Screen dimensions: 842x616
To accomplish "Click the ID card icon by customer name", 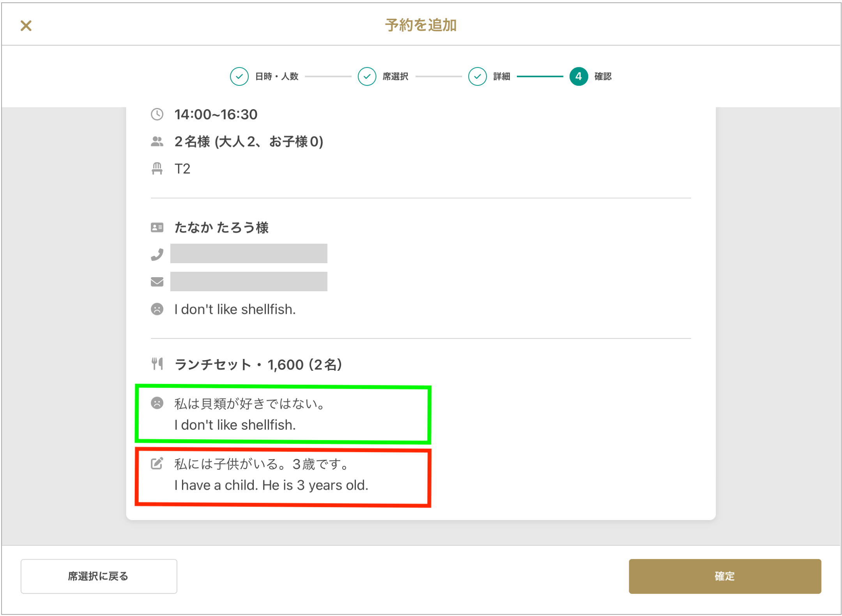I will pos(157,227).
